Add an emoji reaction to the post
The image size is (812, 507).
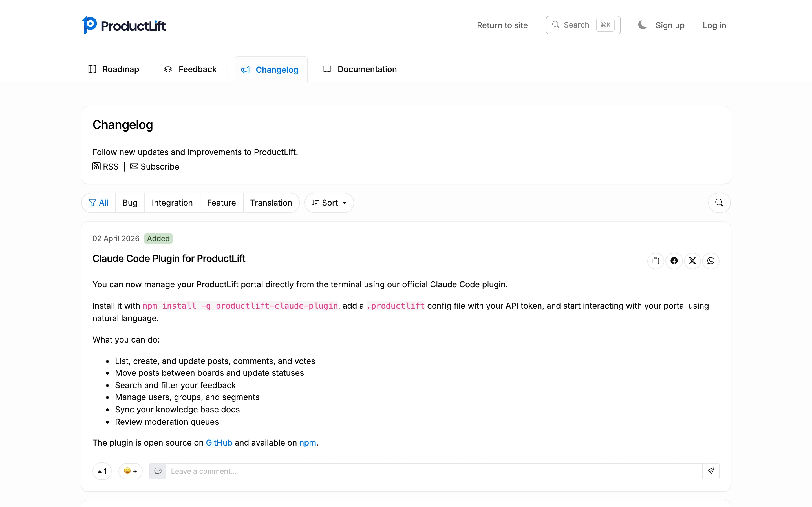(x=131, y=471)
